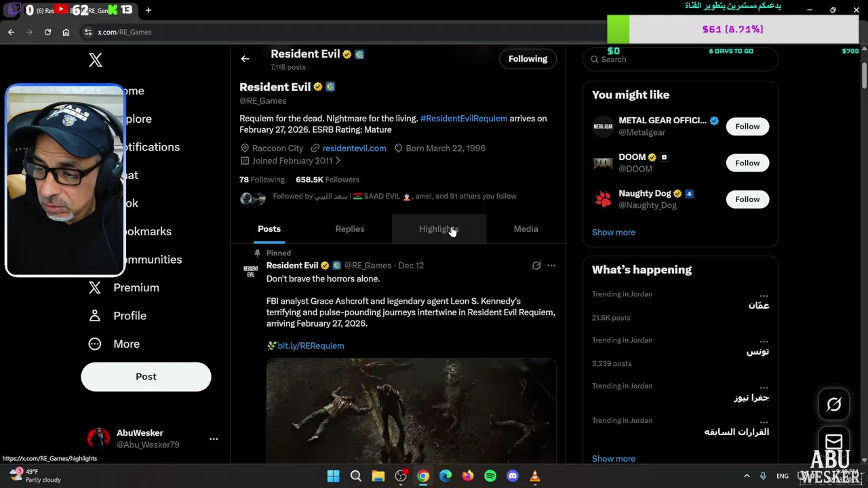The height and width of the screenshot is (488, 868).
Task: Follow the DOOM account
Action: pyautogui.click(x=747, y=163)
